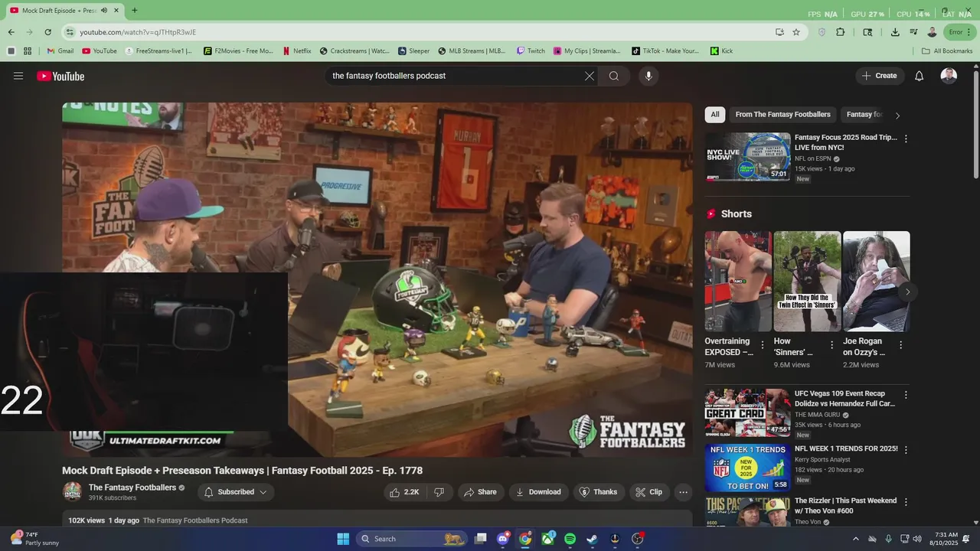
Task: Click the browser address bar URL
Action: (x=138, y=32)
